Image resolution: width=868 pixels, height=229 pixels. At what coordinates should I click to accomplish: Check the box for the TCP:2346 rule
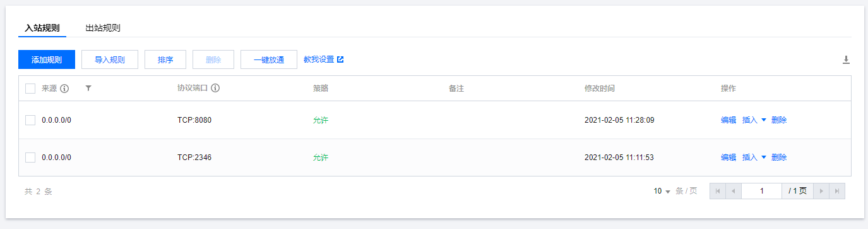click(x=30, y=158)
